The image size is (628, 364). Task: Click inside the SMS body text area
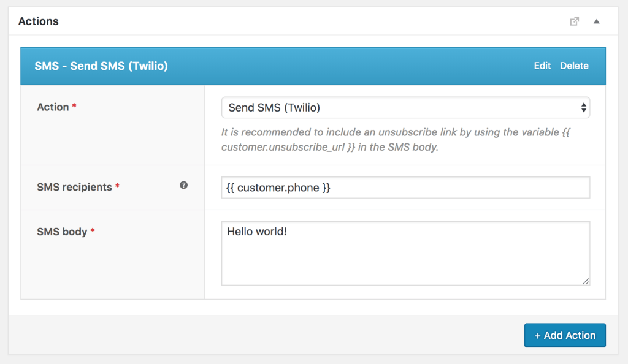point(405,251)
